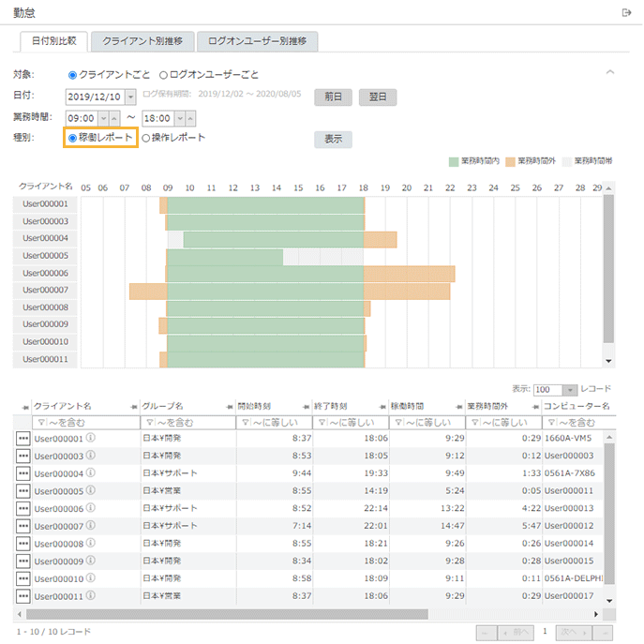The image size is (644, 644).
Task: Click the export icon at top right
Action: pos(626,12)
